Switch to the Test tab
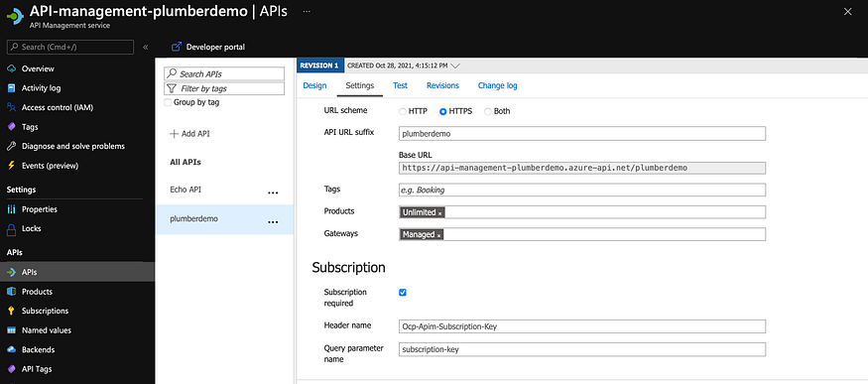 coord(400,85)
